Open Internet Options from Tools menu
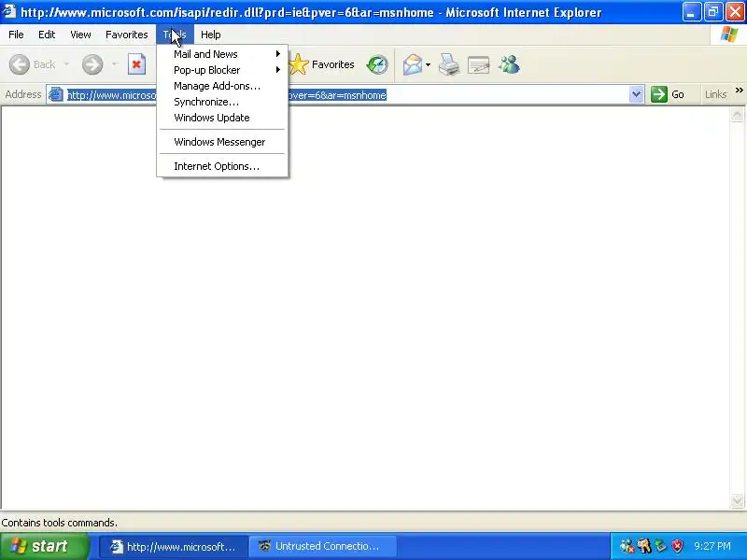Viewport: 747px width, 560px height. click(x=222, y=166)
